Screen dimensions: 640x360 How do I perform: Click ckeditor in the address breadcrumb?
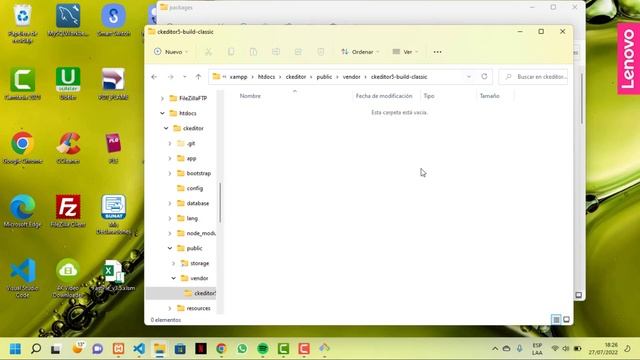click(296, 77)
